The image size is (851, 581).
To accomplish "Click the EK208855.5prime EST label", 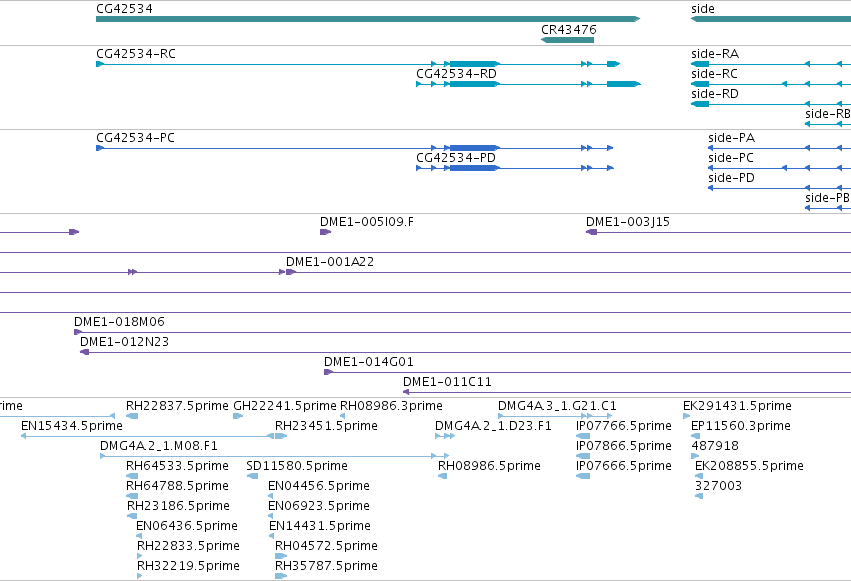I will click(749, 466).
